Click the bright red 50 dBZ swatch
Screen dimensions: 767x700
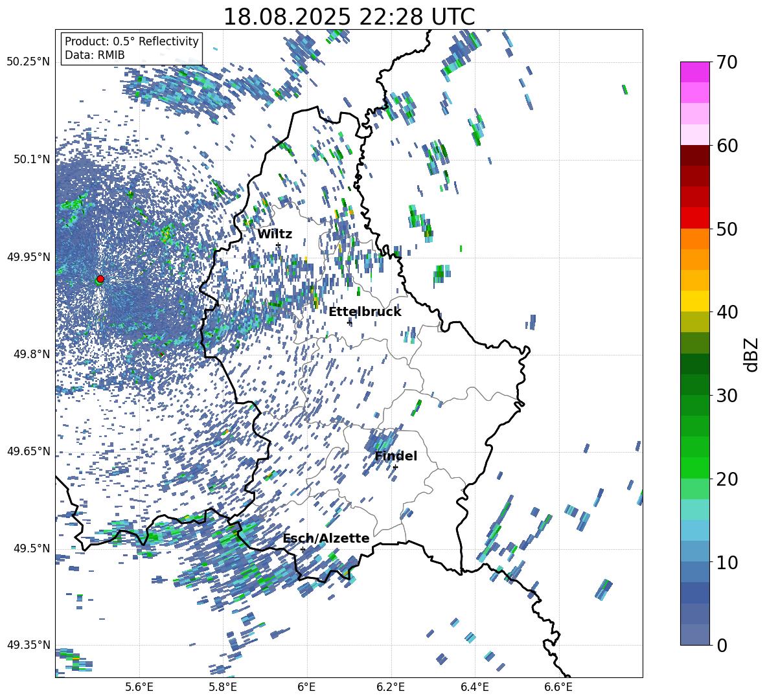point(695,218)
